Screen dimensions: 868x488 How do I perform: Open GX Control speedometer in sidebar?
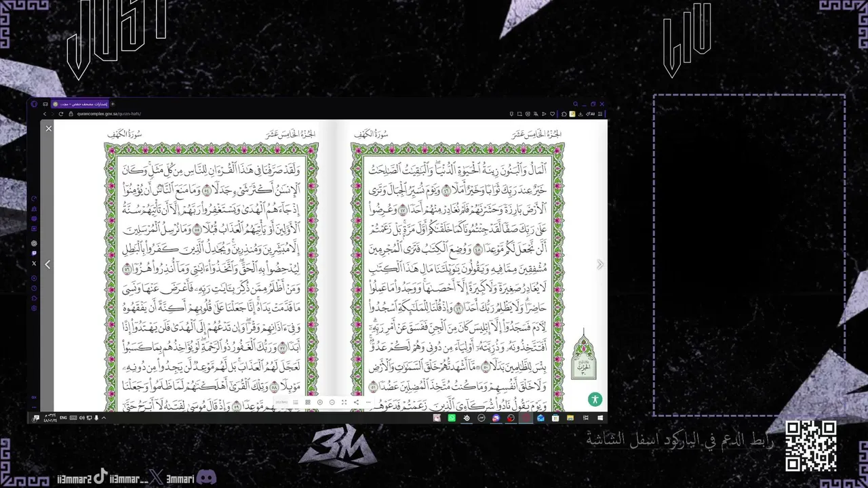pos(35,199)
